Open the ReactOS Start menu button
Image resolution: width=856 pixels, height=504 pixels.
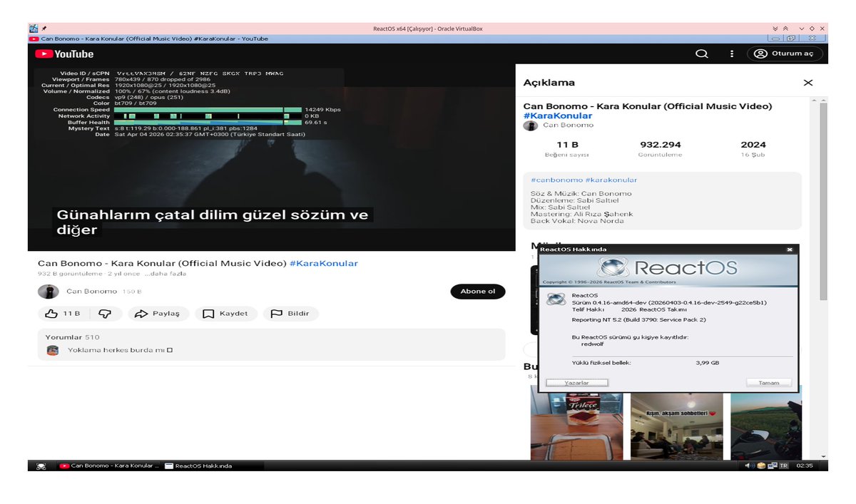pos(41,466)
